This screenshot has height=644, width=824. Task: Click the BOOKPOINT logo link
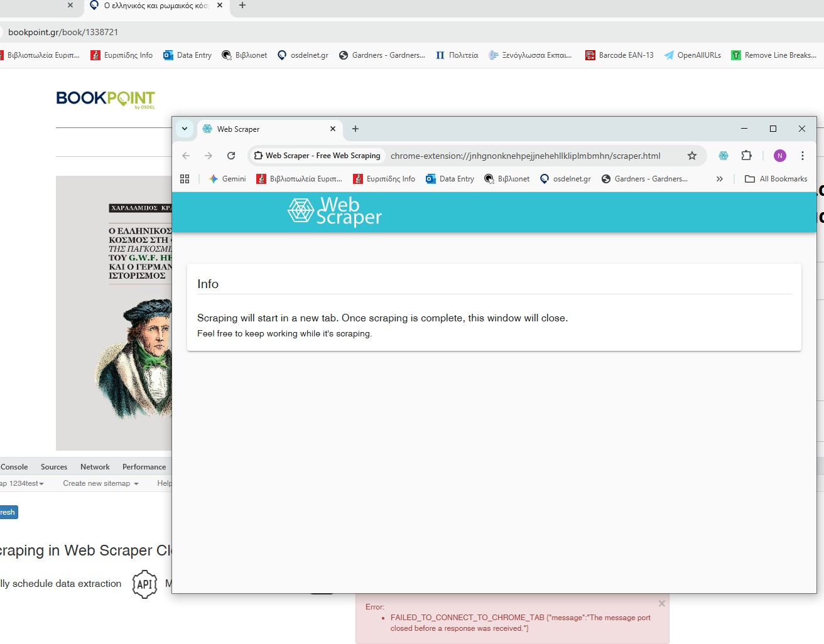(x=106, y=99)
